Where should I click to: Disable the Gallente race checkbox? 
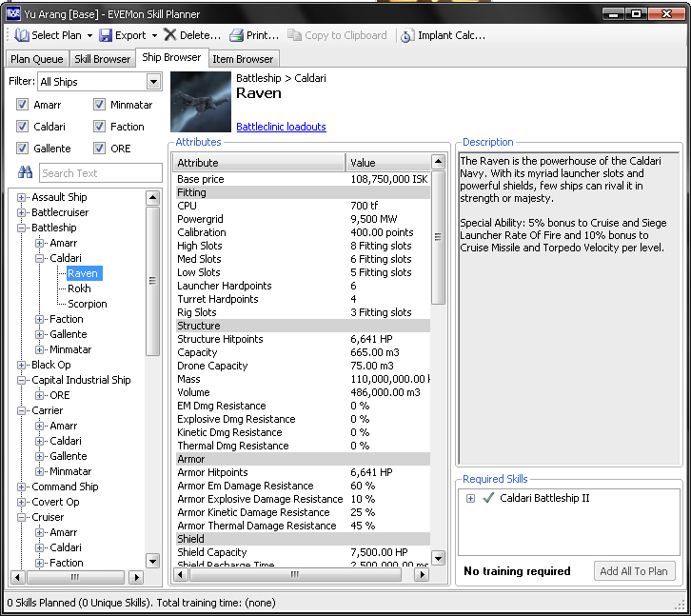[x=22, y=149]
